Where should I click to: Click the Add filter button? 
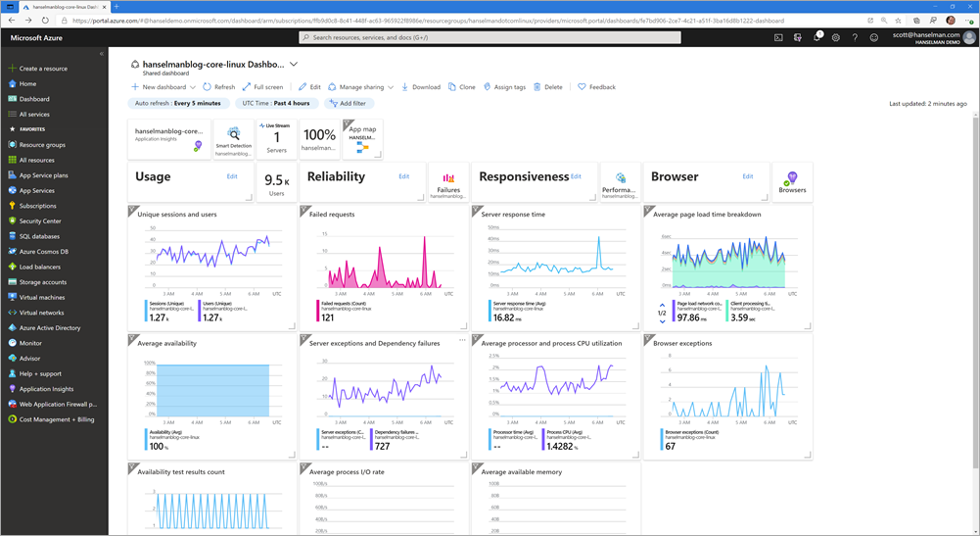347,103
